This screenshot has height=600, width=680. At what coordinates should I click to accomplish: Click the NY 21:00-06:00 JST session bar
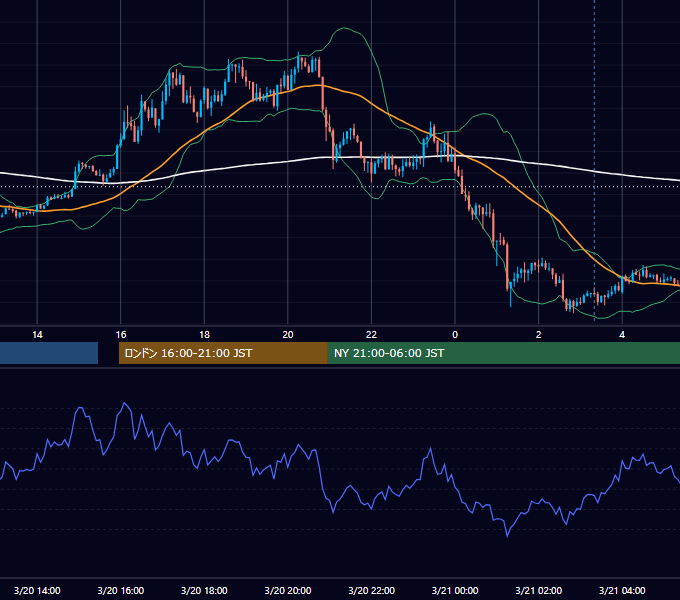(x=504, y=353)
